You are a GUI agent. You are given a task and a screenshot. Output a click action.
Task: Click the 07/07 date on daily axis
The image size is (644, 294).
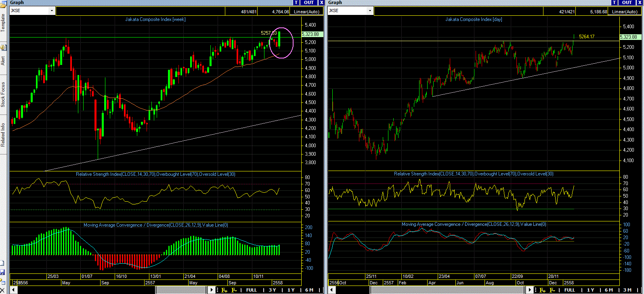[480, 277]
